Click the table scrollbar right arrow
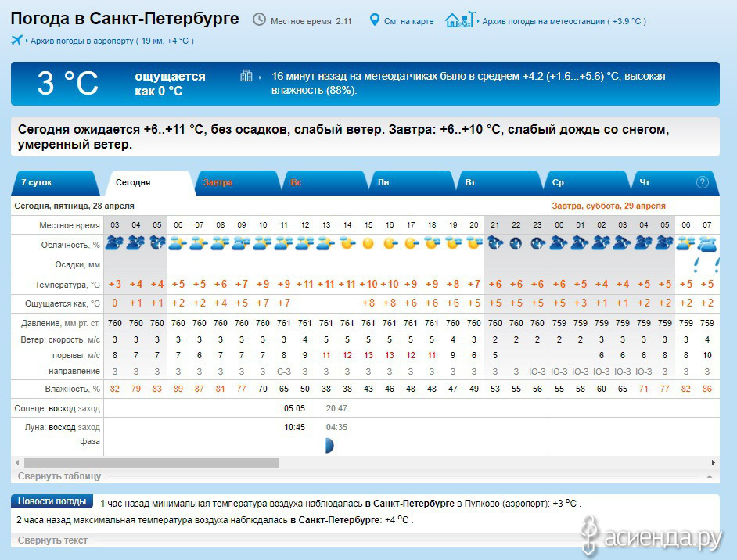This screenshot has height=560, width=737. [713, 462]
